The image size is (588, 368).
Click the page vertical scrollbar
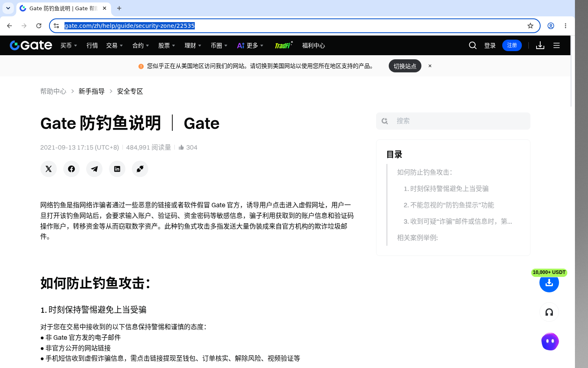pyautogui.click(x=572, y=71)
